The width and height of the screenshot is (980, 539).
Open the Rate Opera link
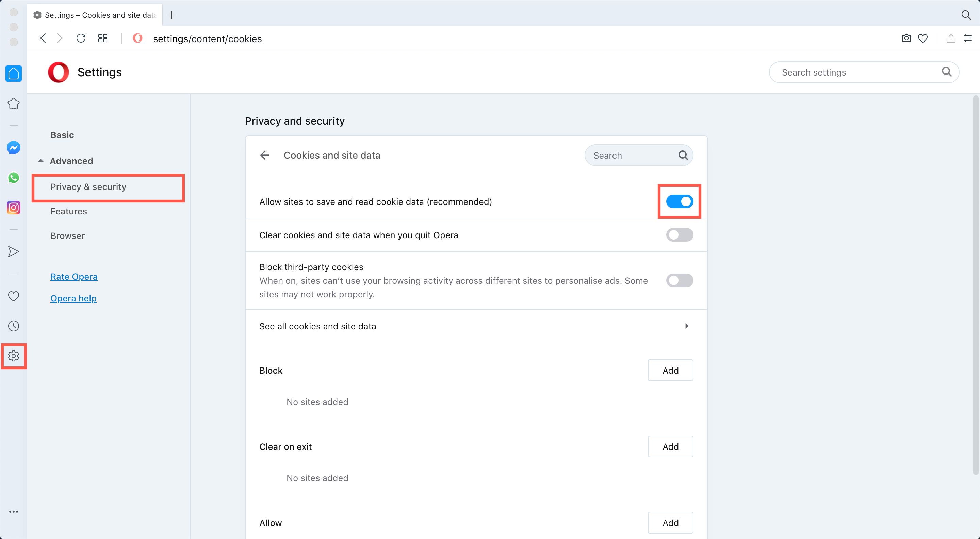74,277
